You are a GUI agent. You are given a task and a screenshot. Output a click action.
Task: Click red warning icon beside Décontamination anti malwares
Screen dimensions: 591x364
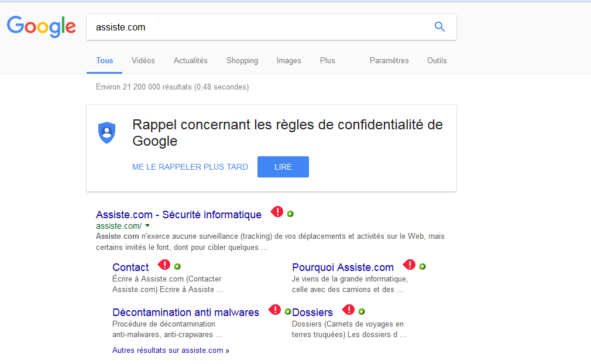pos(275,310)
